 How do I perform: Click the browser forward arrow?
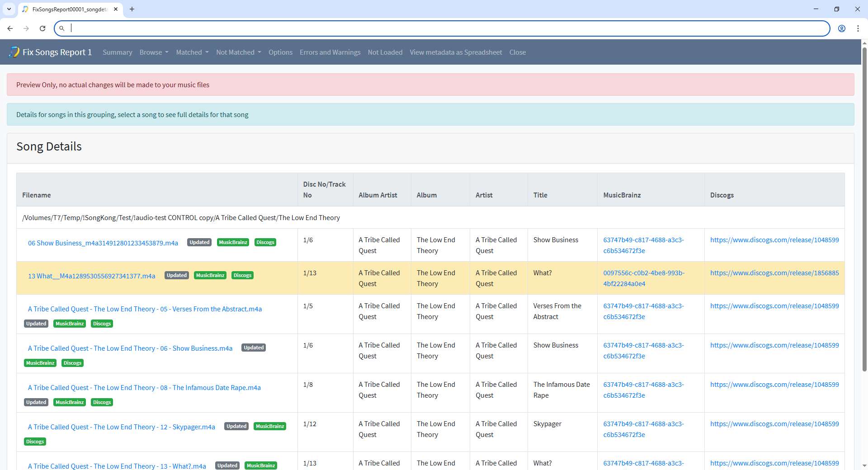pyautogui.click(x=26, y=28)
